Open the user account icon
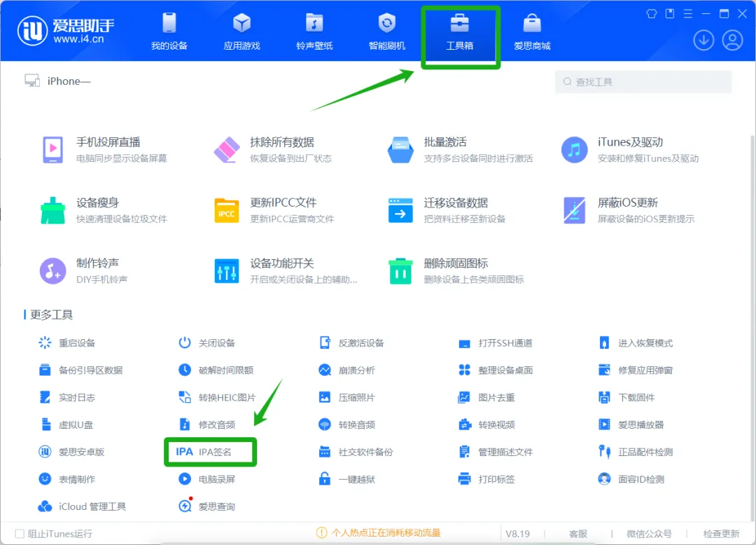Viewport: 756px width, 545px height. pyautogui.click(x=732, y=40)
